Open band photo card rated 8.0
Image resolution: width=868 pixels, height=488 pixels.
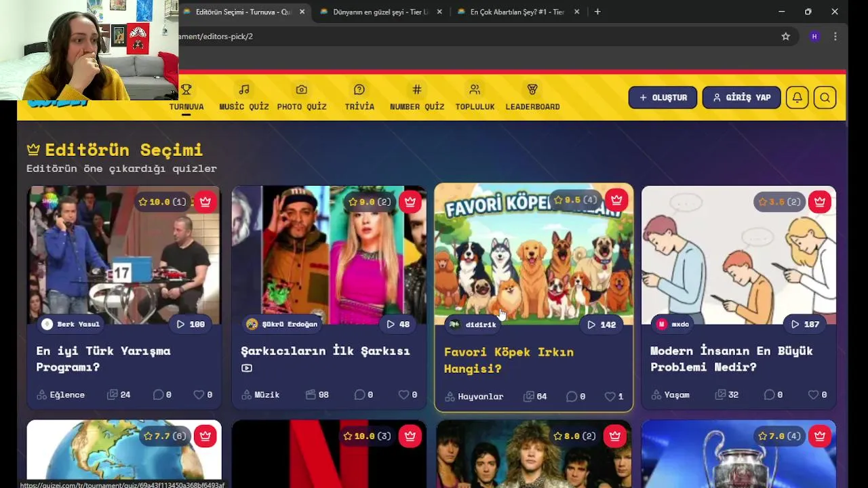tap(534, 453)
